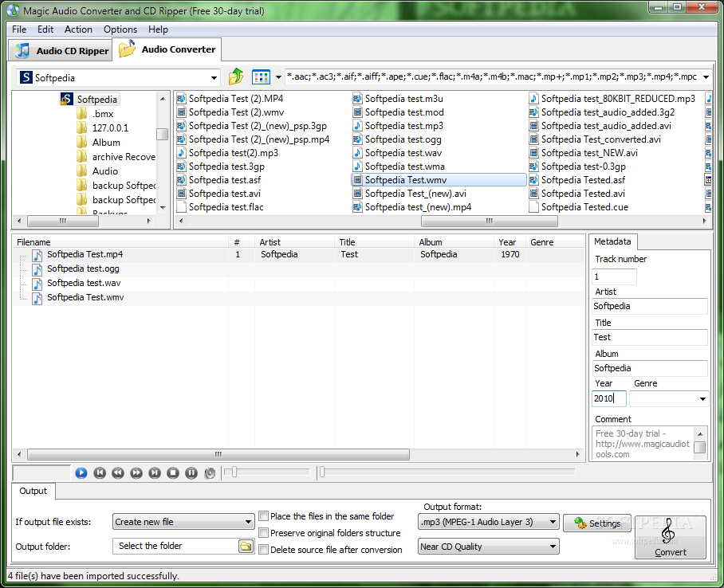Click the Year metadata field
Screen dimensions: 724x588
[609, 398]
